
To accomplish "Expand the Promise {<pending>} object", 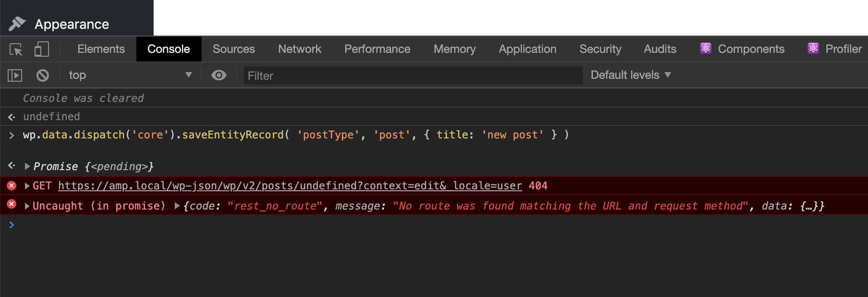I will click(27, 166).
